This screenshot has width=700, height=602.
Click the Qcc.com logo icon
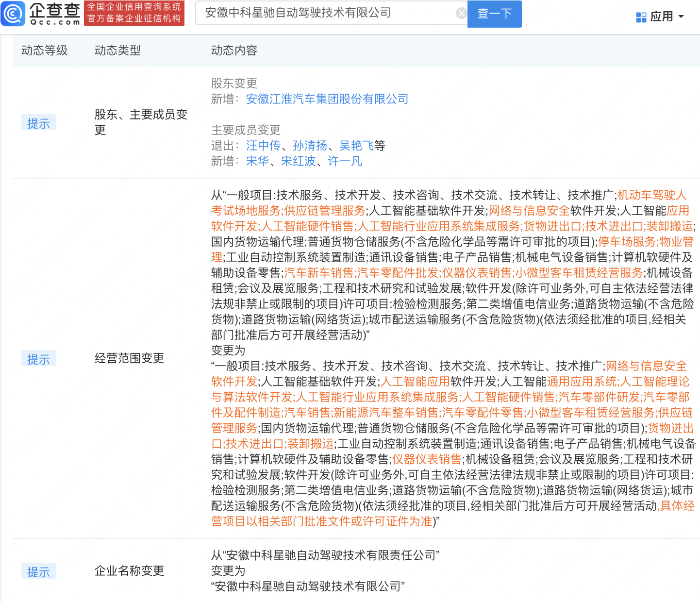click(x=13, y=13)
